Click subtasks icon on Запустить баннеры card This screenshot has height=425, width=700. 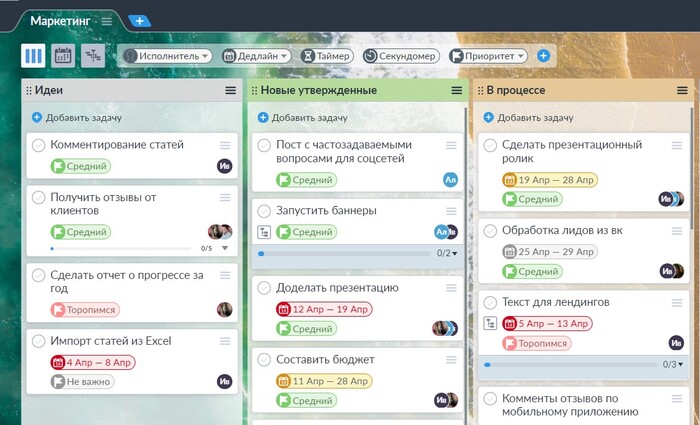click(x=264, y=232)
